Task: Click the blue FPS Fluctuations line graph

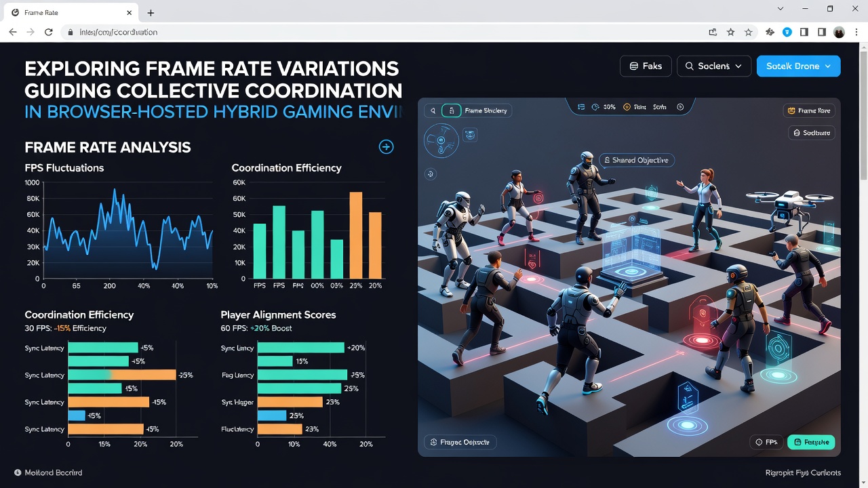Action: coord(128,230)
